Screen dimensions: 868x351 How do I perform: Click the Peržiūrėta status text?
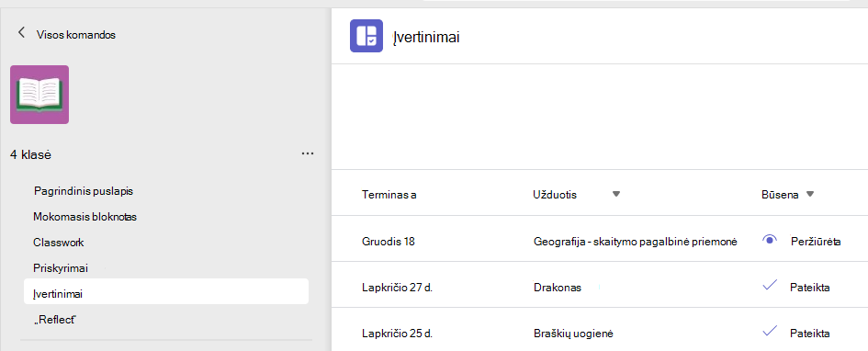(x=816, y=242)
